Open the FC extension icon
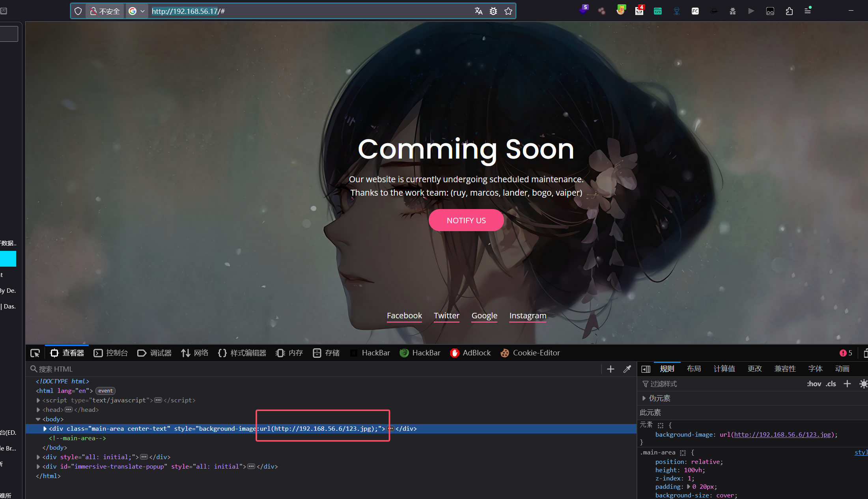The image size is (868, 499). 695,11
